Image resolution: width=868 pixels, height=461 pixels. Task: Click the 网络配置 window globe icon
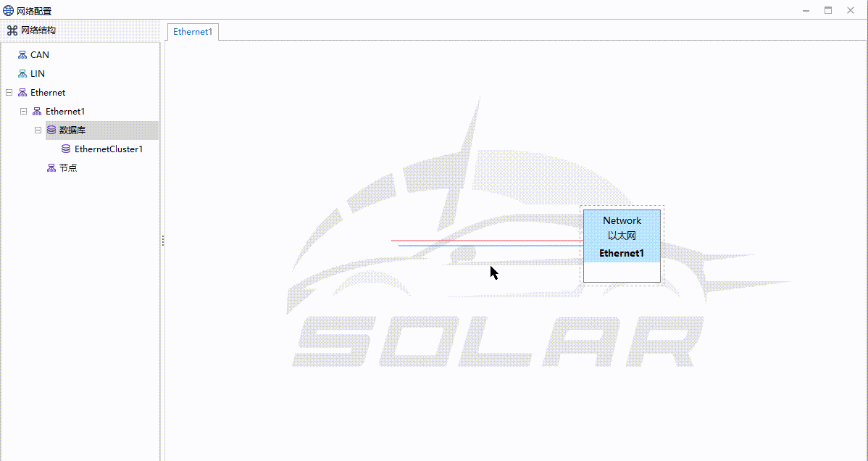click(8, 11)
